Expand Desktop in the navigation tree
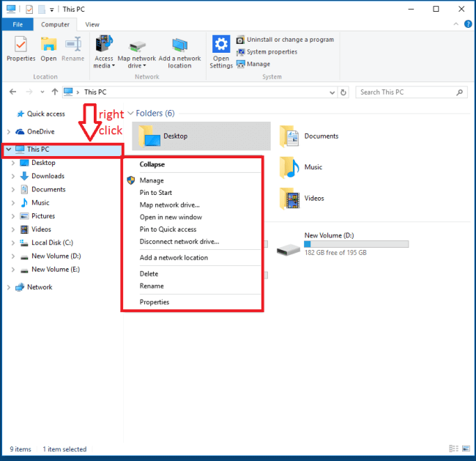The image size is (476, 461). coord(12,163)
